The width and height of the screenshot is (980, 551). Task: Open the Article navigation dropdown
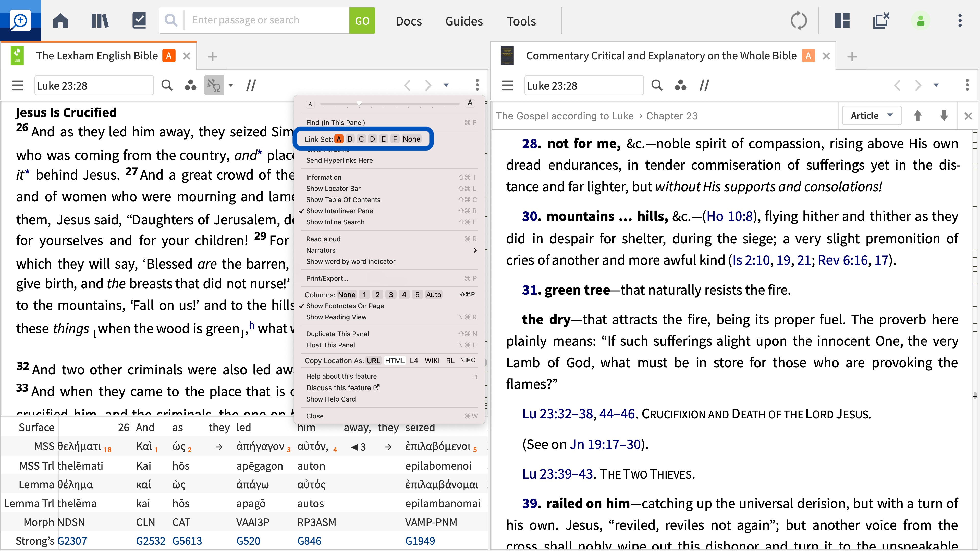[872, 116]
